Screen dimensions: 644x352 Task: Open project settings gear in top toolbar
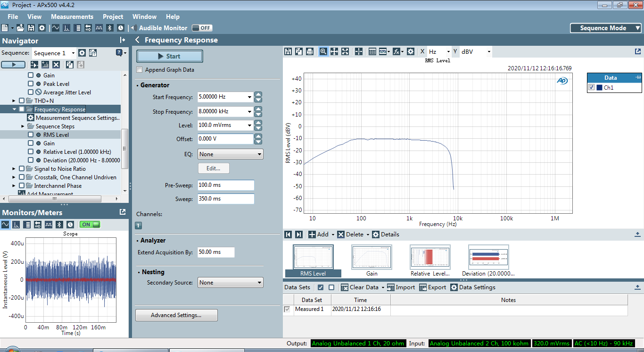[42, 28]
